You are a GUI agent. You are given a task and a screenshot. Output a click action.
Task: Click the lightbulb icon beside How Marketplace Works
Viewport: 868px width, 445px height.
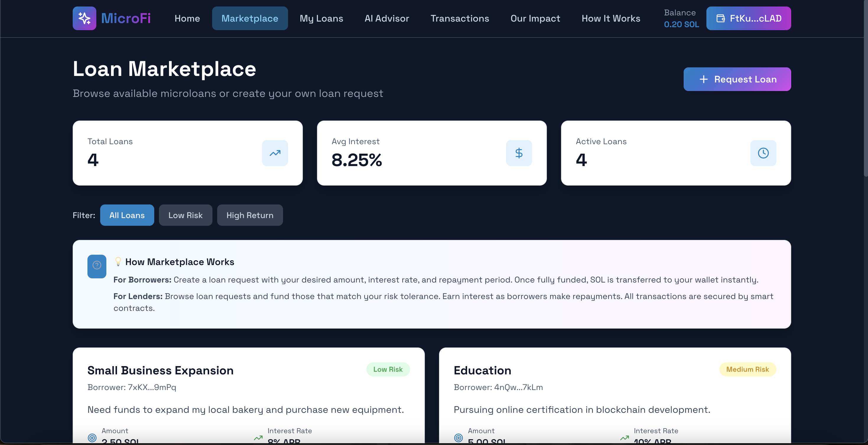(118, 262)
